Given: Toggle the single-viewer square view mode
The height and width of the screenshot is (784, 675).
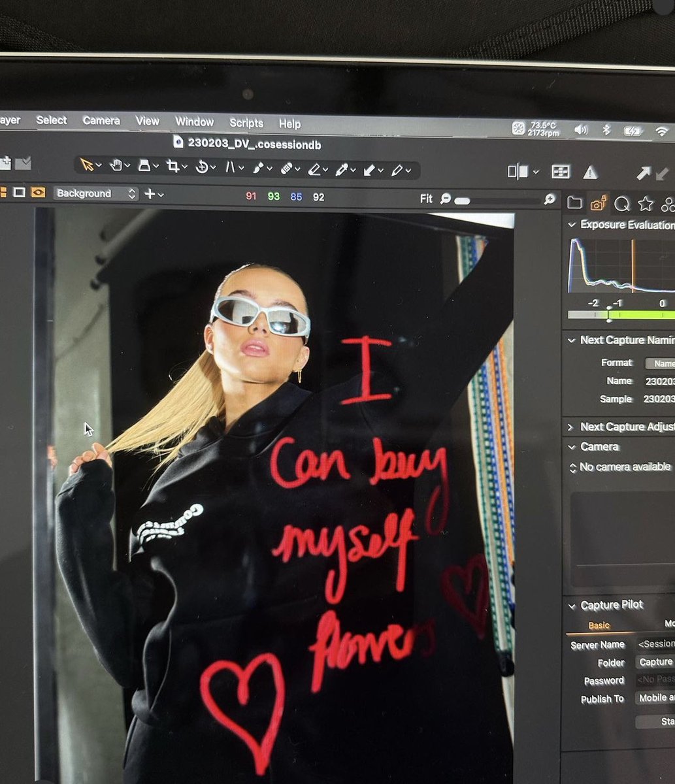Looking at the screenshot, I should coord(19,192).
